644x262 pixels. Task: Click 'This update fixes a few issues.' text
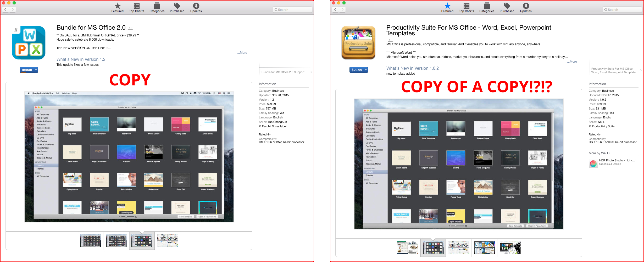(78, 65)
